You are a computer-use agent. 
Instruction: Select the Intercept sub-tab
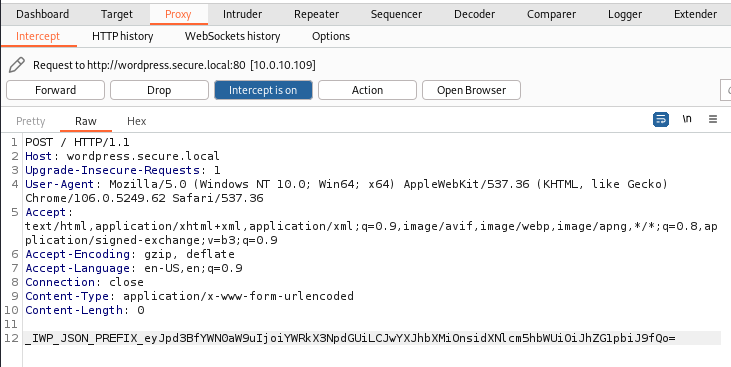[38, 36]
